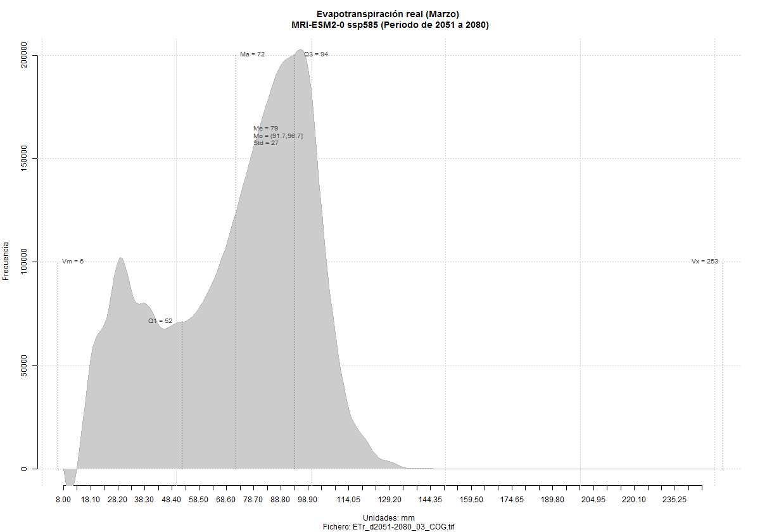Click the vertical Q1 marker line
Viewport: 760px width, 532px height.
[182, 395]
